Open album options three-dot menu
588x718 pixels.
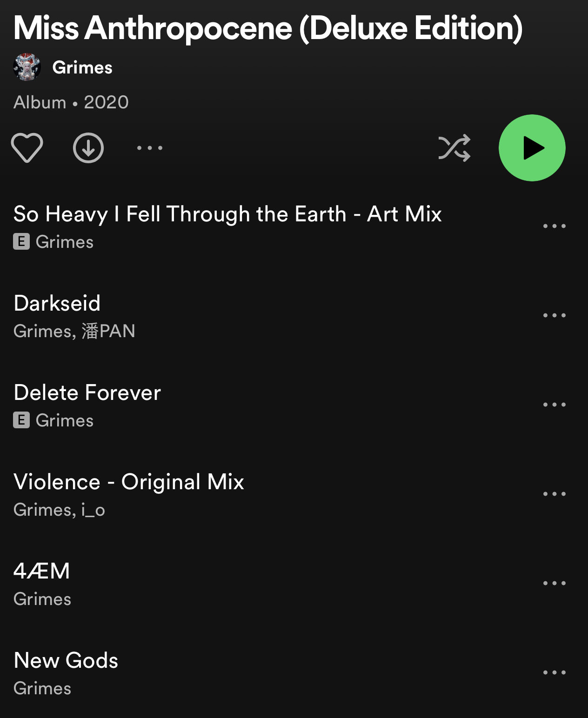tap(150, 148)
